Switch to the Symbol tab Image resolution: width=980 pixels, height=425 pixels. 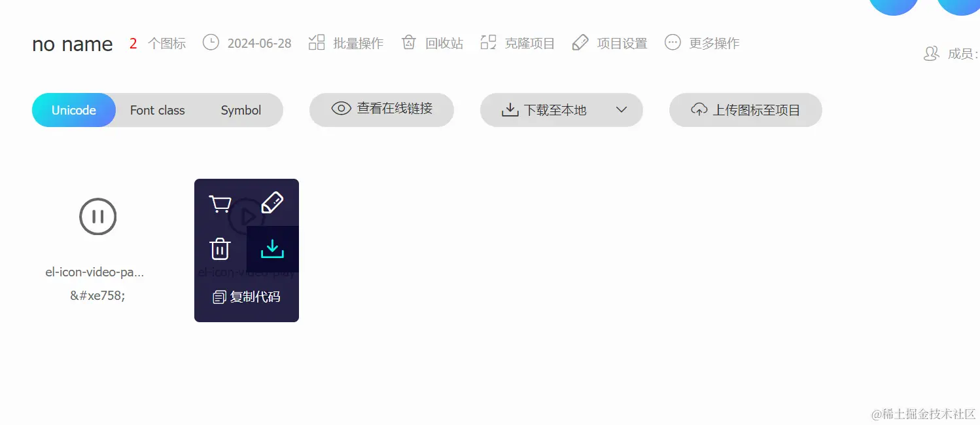click(x=241, y=110)
